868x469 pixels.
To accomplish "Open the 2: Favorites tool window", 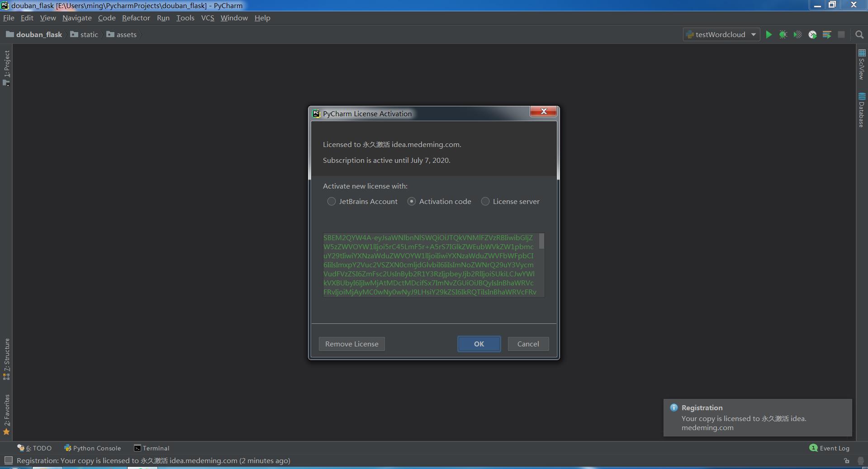I will [6, 414].
